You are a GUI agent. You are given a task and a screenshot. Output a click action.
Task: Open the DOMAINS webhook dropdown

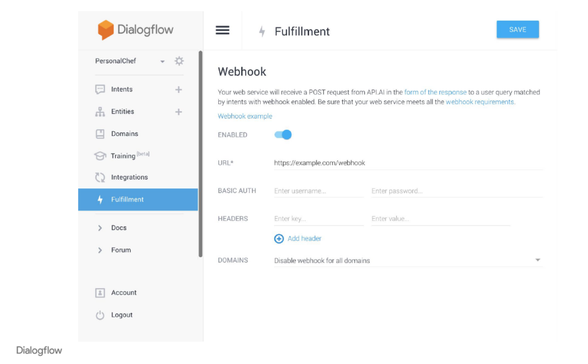click(408, 260)
